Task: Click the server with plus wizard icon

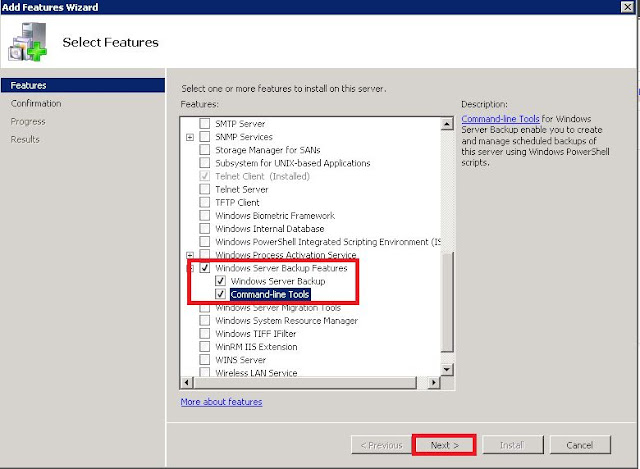Action: pos(28,42)
